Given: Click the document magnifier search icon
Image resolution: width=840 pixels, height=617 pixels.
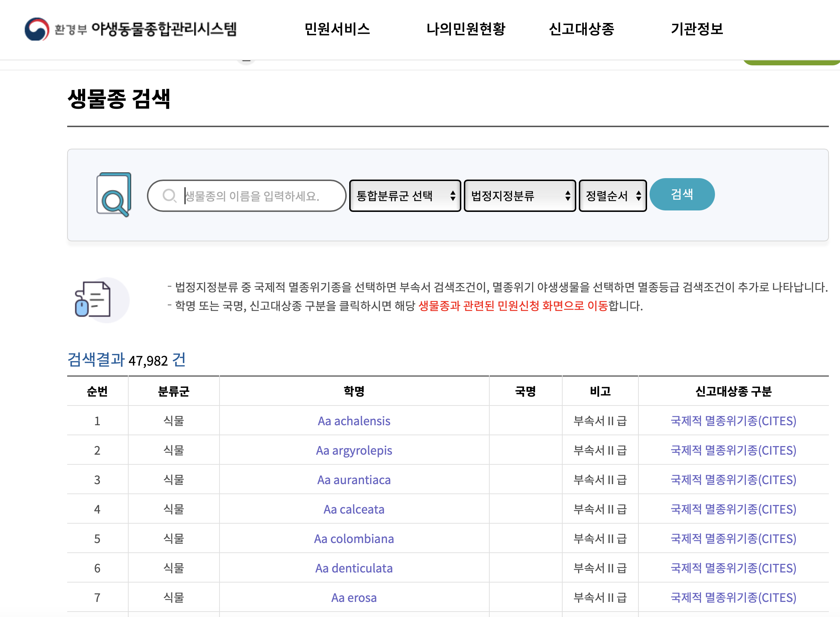Looking at the screenshot, I should pos(114,194).
